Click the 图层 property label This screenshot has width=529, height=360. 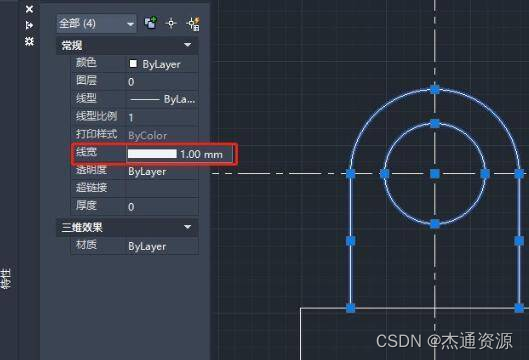[86, 81]
